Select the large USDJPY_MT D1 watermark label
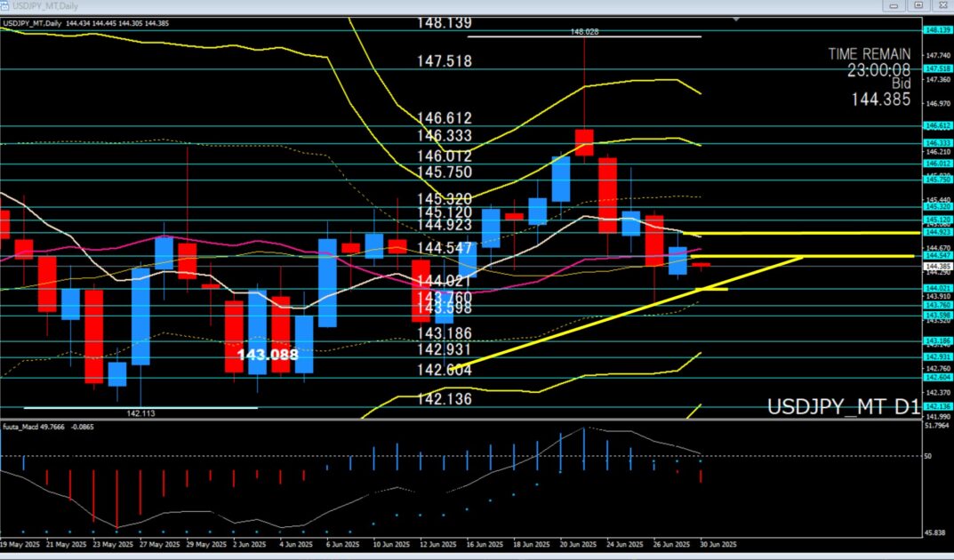This screenshot has height=560, width=954. 843,407
